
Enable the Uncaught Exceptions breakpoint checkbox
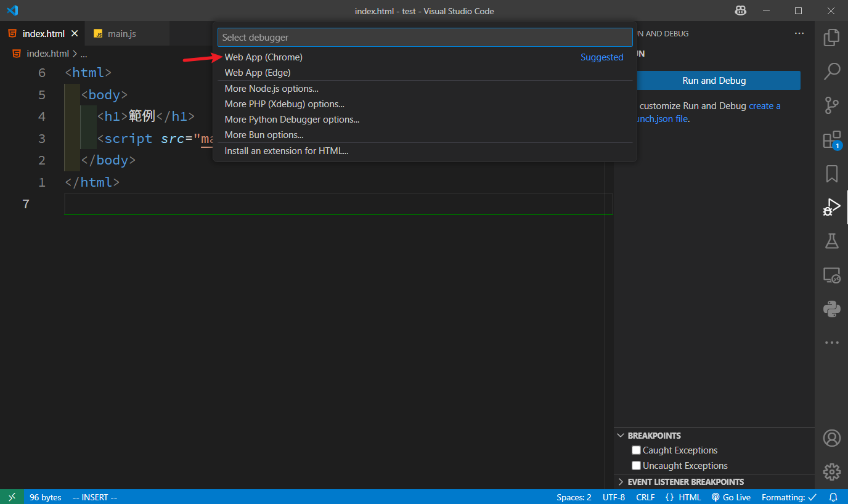(x=637, y=466)
